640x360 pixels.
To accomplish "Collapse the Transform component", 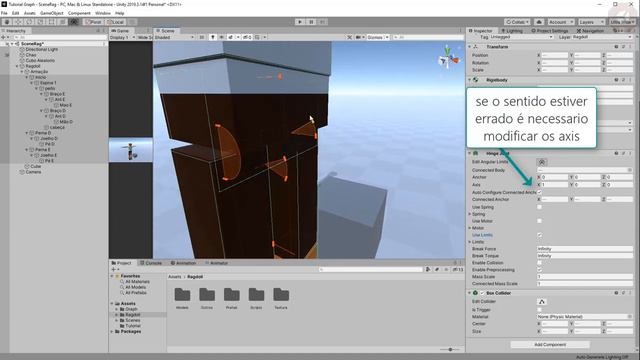I will (469, 47).
